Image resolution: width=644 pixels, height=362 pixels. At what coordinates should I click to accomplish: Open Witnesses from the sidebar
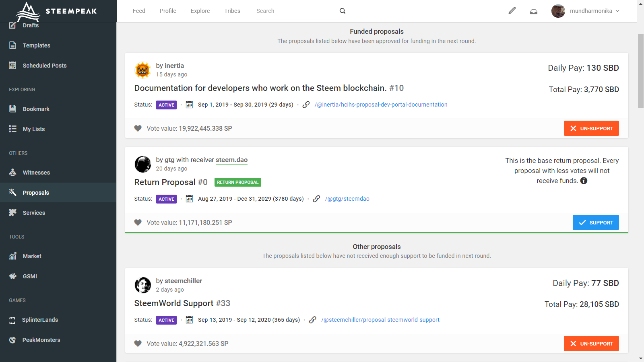tap(36, 173)
